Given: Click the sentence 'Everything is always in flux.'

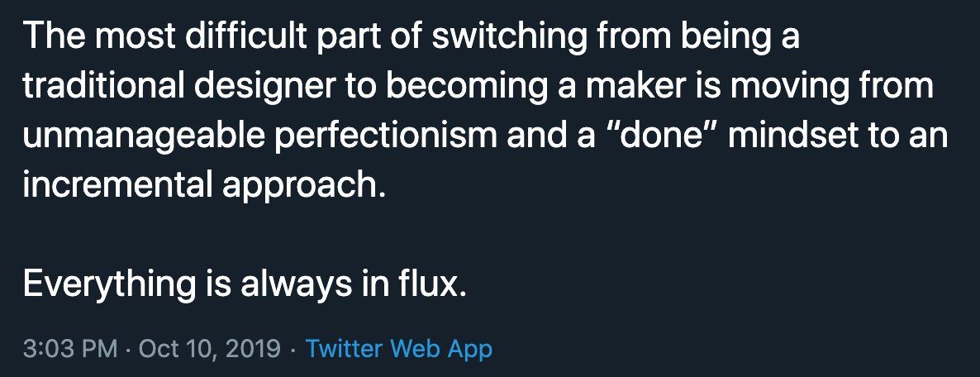Looking at the screenshot, I should (245, 284).
